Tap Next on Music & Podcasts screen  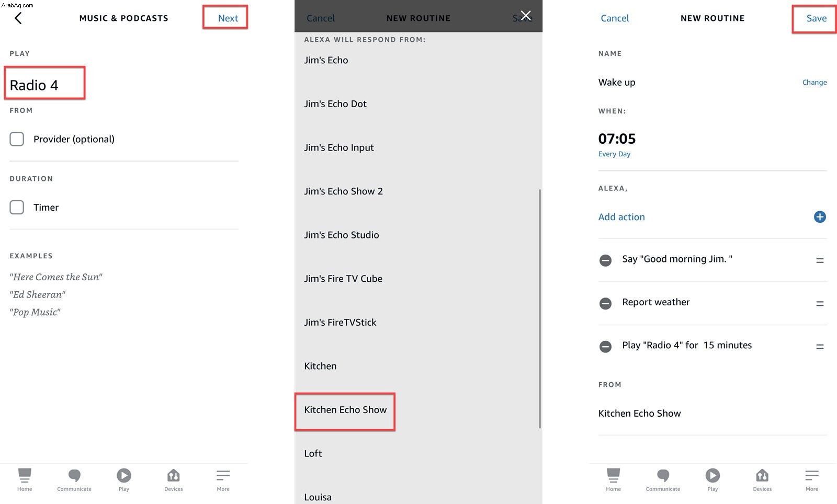(x=228, y=18)
